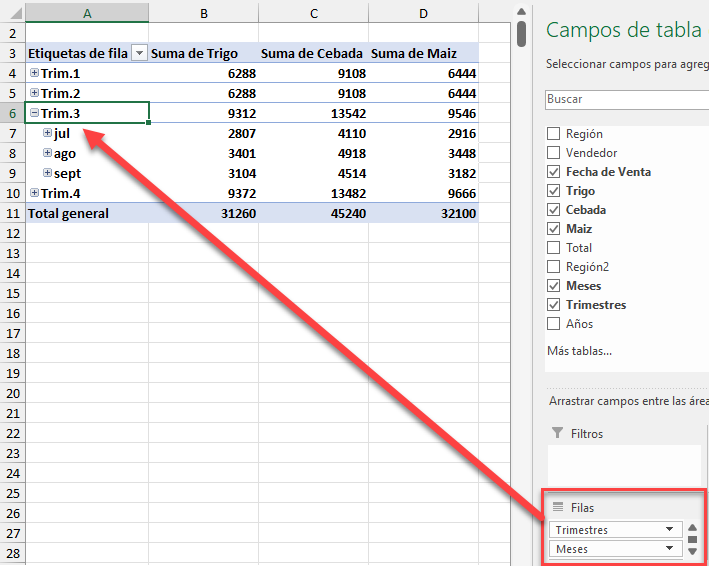Viewport: 709px width, 566px height.
Task: Expand the Trim.1 row group
Action: pyautogui.click(x=34, y=73)
